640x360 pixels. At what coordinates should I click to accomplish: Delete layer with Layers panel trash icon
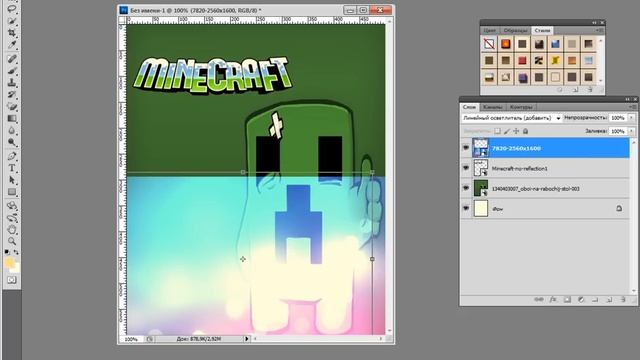click(623, 300)
